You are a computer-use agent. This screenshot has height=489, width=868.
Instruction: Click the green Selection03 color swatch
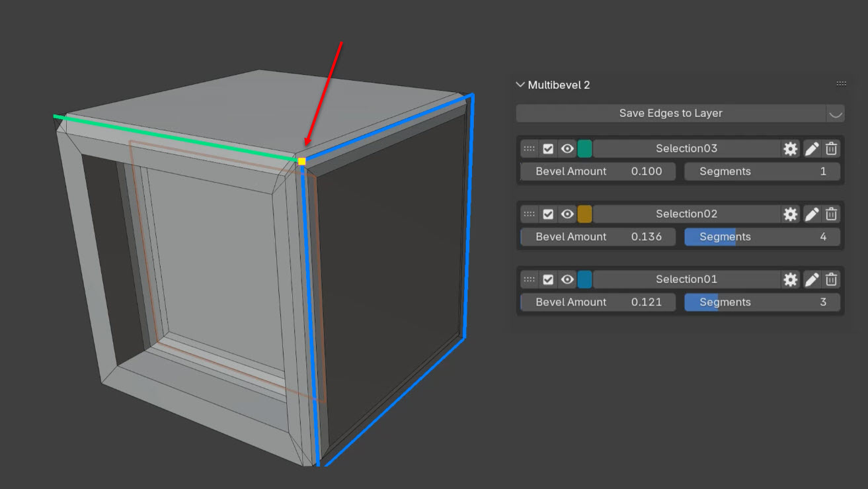click(x=585, y=149)
